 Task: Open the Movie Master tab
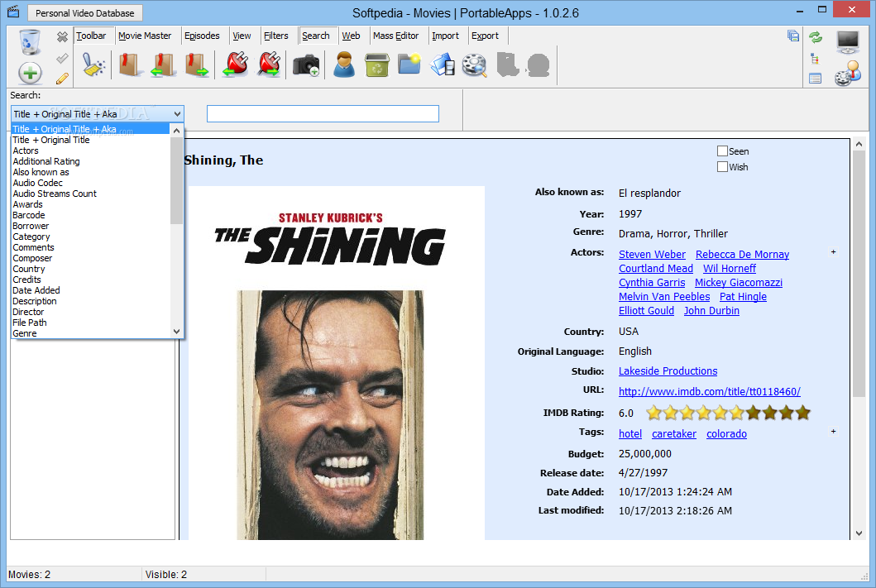coord(145,36)
